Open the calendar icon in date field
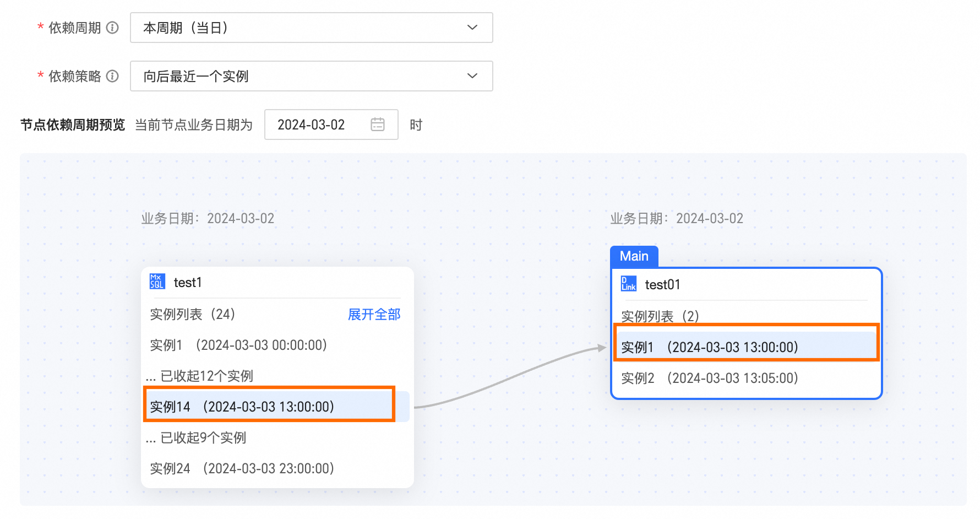Viewport: 980px width, 519px height. (378, 125)
